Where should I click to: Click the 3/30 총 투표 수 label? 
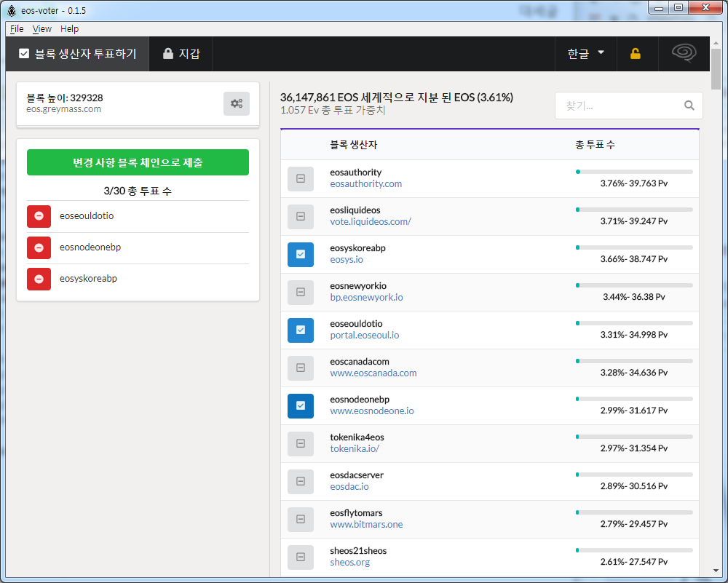[x=138, y=191]
